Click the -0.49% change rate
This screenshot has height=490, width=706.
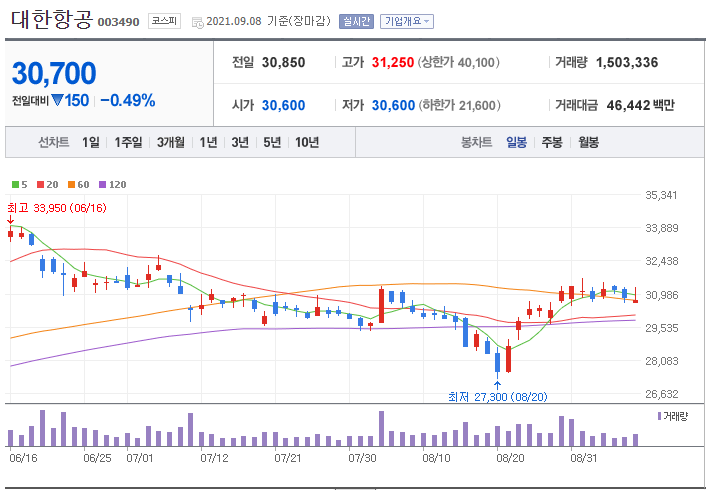click(x=127, y=100)
